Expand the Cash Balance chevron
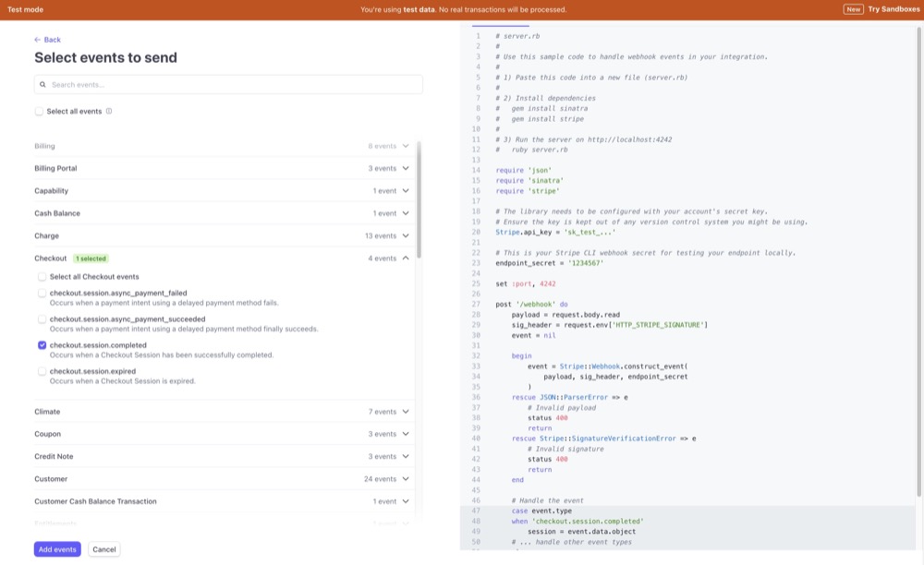Image resolution: width=924 pixels, height=565 pixels. click(406, 213)
